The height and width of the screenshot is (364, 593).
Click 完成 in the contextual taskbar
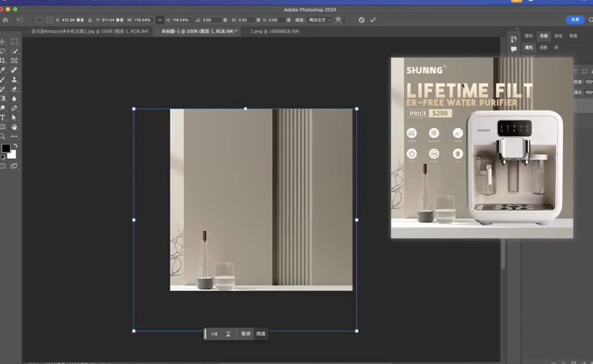point(261,334)
